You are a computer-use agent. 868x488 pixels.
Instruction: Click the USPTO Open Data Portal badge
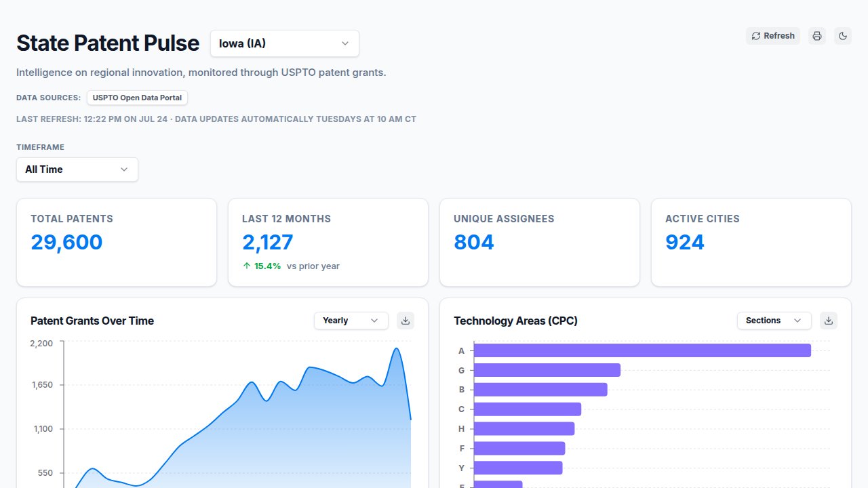[x=138, y=98]
